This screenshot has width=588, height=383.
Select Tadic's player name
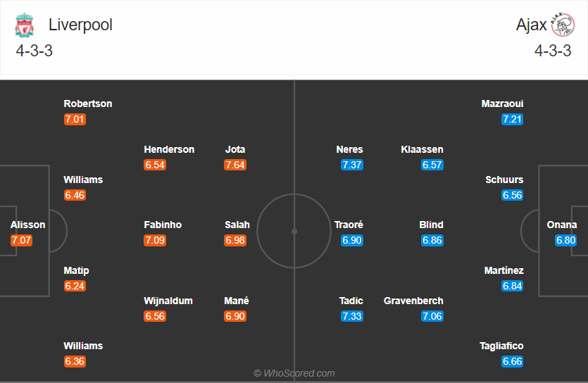(351, 301)
